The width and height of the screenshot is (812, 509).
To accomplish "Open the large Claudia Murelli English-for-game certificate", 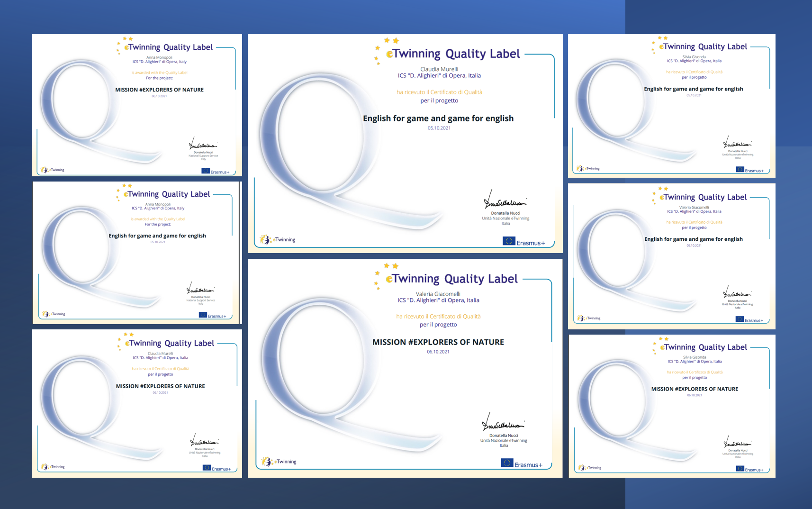I will click(x=405, y=144).
